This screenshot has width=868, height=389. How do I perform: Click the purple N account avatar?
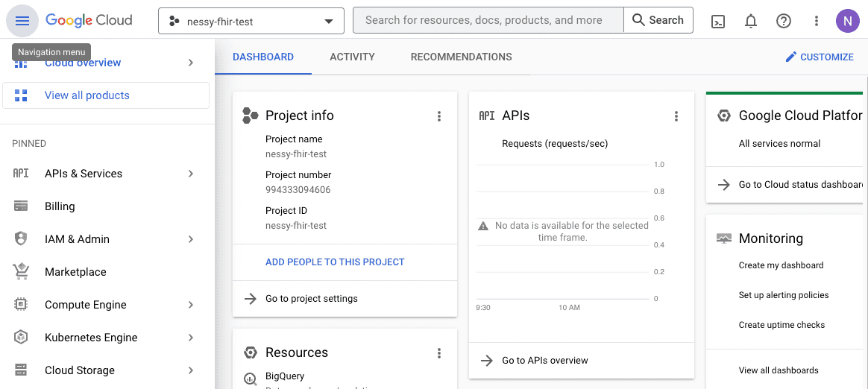point(847,21)
